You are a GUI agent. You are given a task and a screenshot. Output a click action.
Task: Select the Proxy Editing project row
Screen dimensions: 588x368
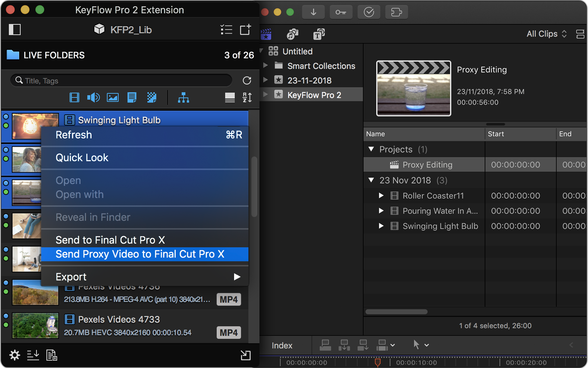pos(475,164)
